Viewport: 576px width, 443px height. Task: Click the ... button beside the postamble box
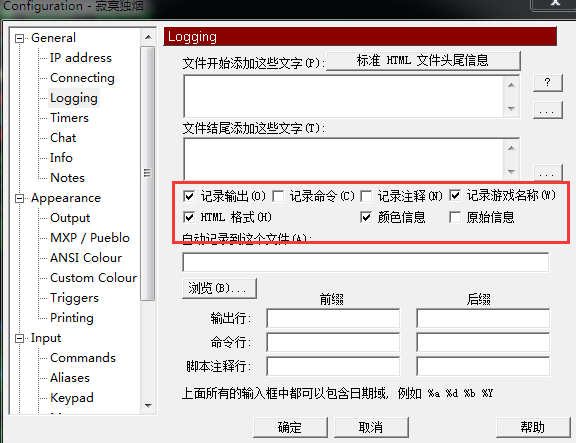click(x=547, y=173)
